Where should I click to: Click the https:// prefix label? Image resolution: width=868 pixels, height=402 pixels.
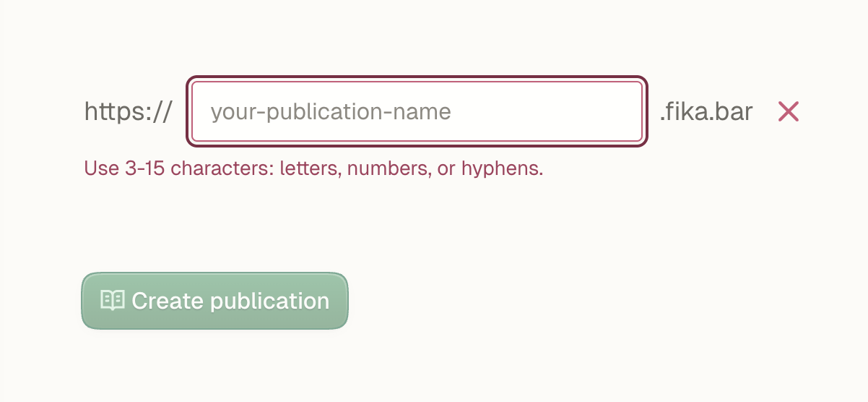(129, 112)
